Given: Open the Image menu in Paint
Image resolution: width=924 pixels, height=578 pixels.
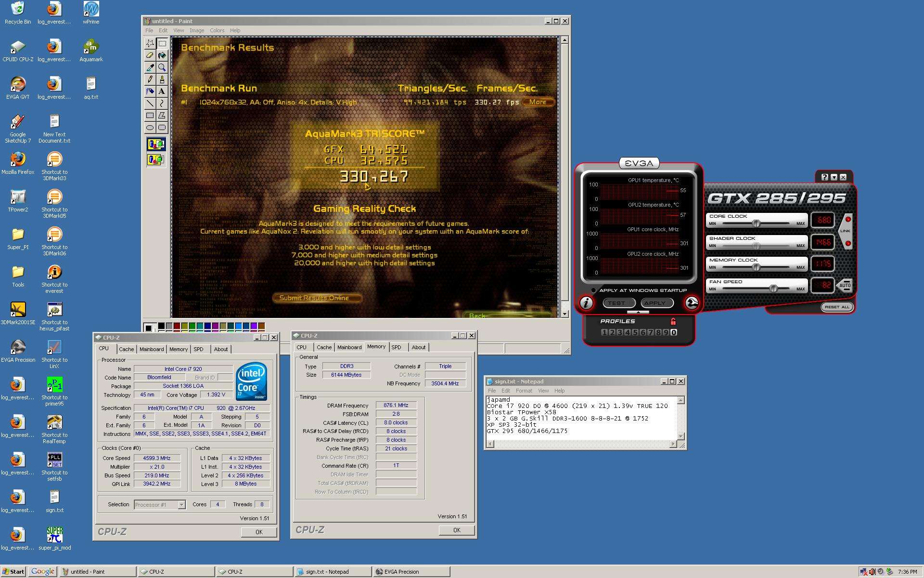Looking at the screenshot, I should (x=197, y=30).
